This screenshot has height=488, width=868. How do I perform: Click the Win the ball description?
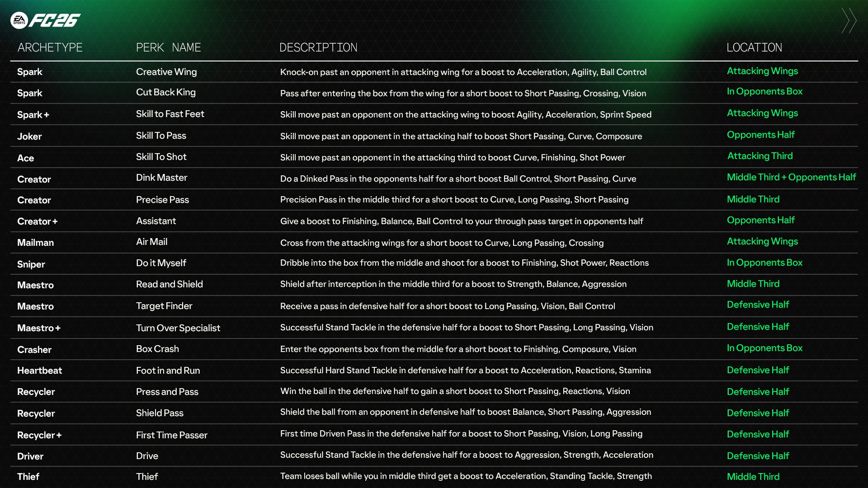(455, 391)
